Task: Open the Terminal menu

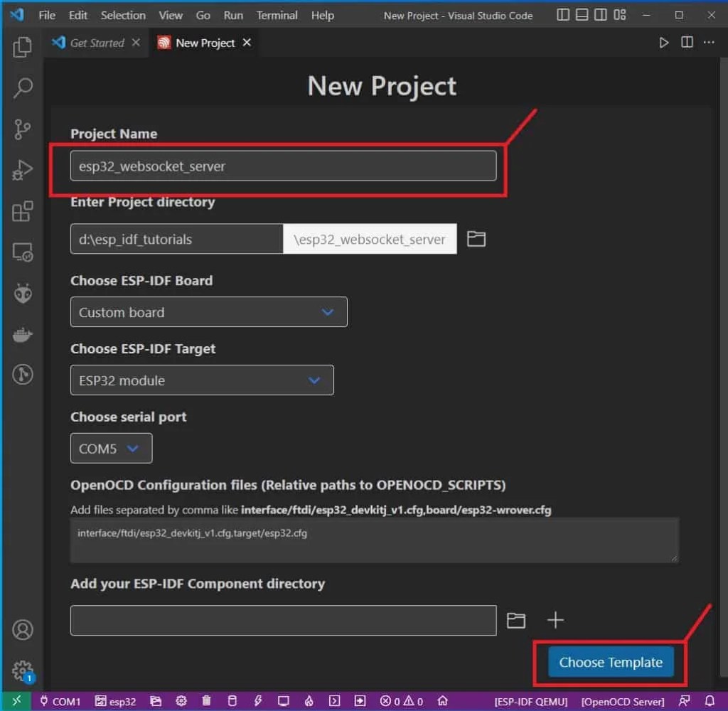Action: point(277,15)
